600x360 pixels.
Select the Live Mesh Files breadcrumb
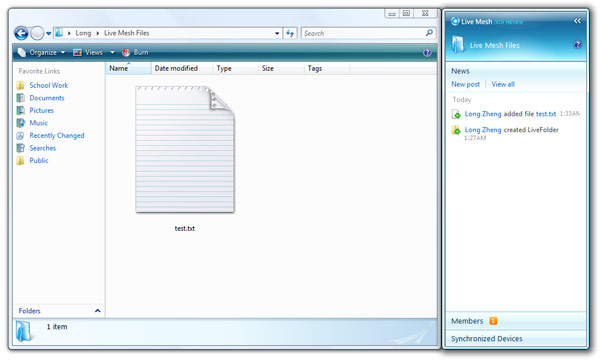point(127,33)
